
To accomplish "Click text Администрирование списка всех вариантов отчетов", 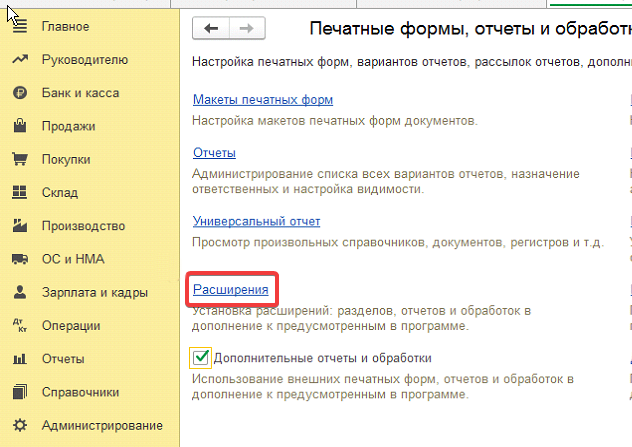I will (386, 181).
